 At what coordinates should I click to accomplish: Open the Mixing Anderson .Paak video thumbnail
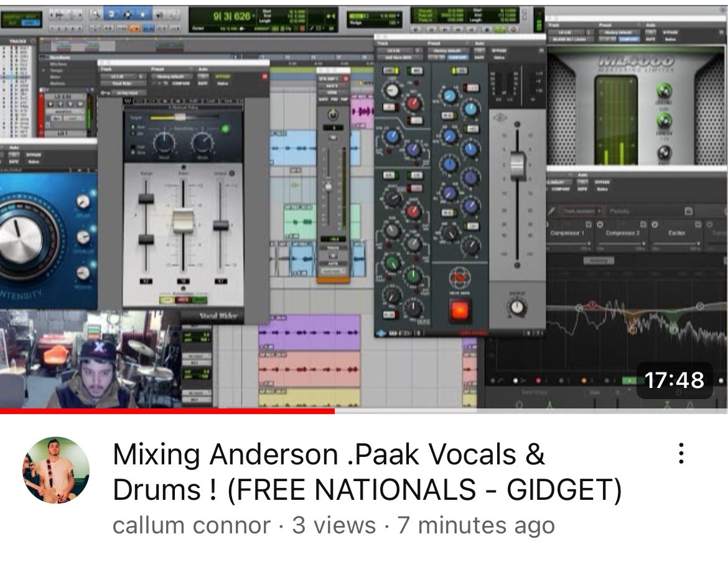pos(364,207)
